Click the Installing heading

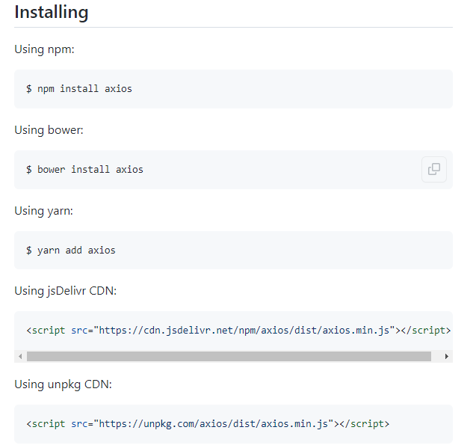coord(51,13)
